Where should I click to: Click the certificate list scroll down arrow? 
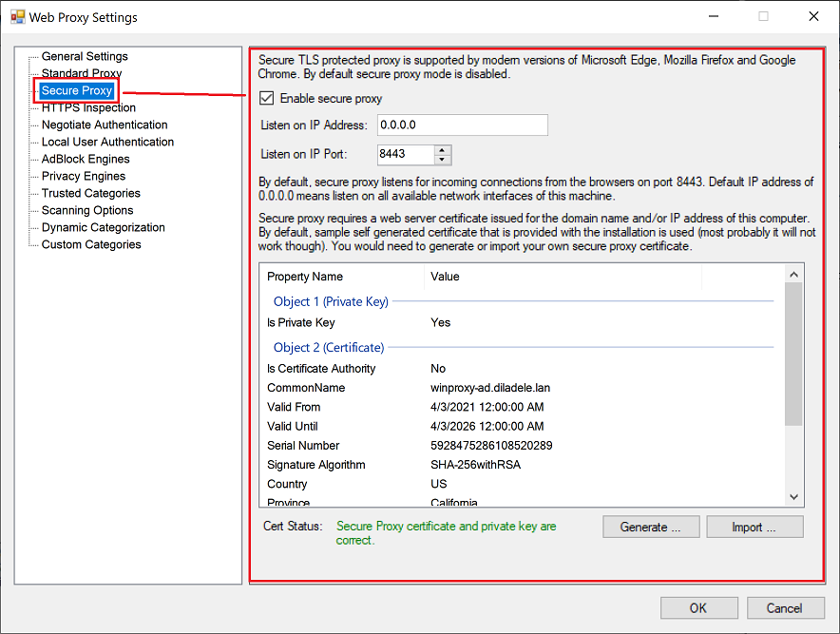[794, 497]
